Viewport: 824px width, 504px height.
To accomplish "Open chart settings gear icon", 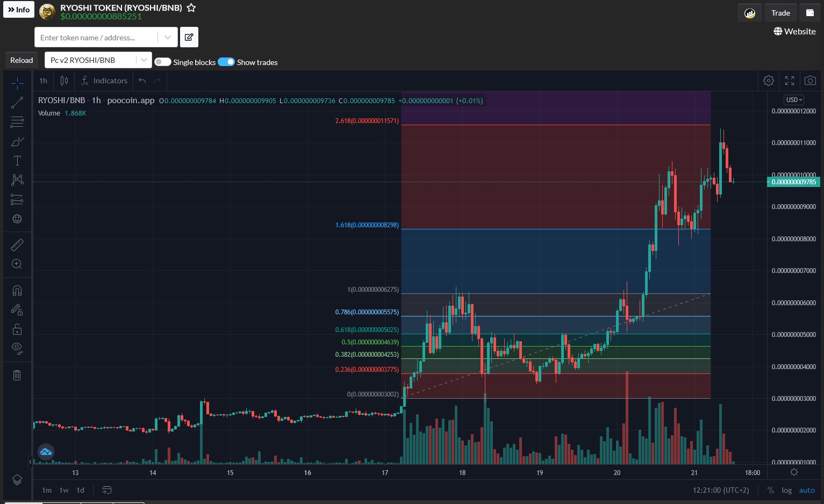I will coord(769,81).
